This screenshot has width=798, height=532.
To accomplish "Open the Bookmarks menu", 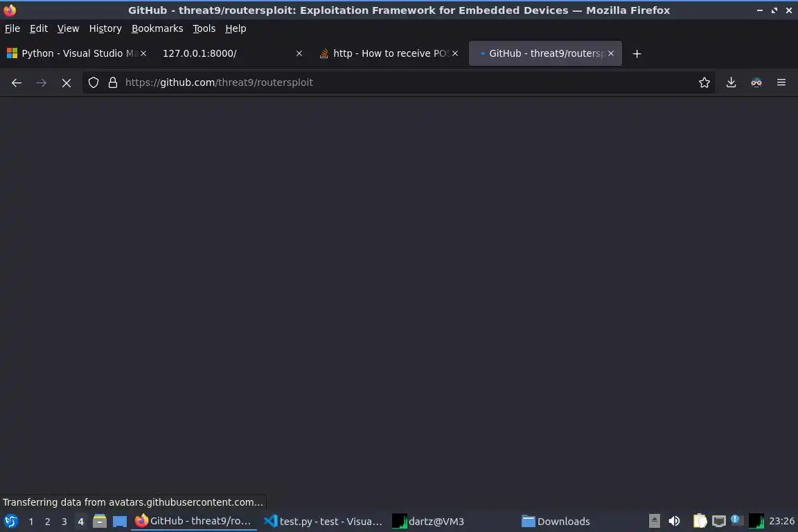I will [157, 28].
